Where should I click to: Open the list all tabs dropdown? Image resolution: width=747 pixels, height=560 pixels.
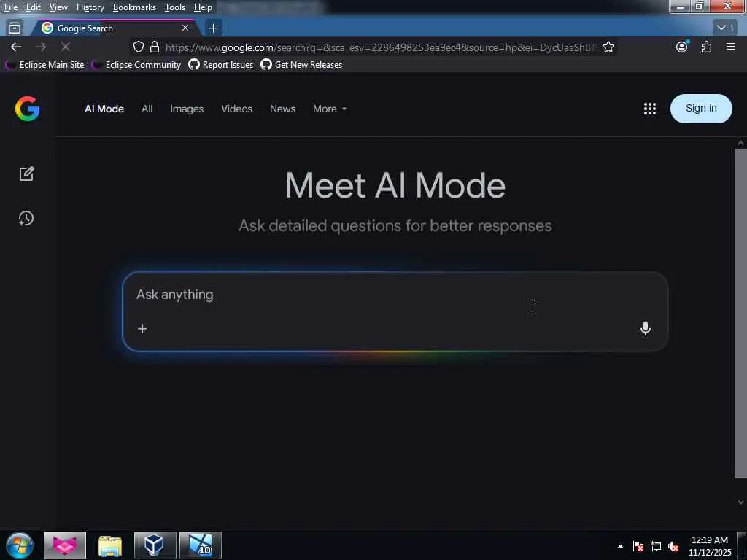pos(726,28)
